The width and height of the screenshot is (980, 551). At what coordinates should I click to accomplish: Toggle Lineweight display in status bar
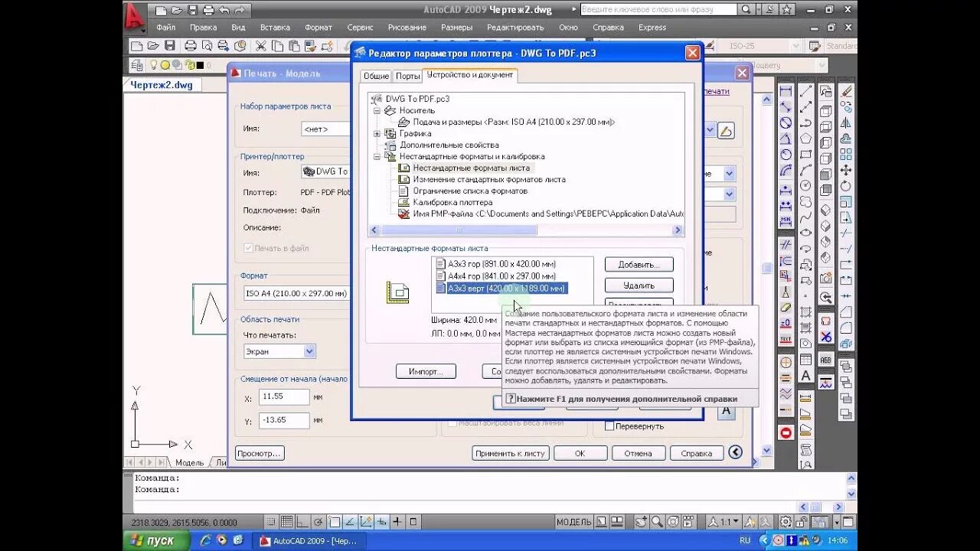click(x=397, y=522)
